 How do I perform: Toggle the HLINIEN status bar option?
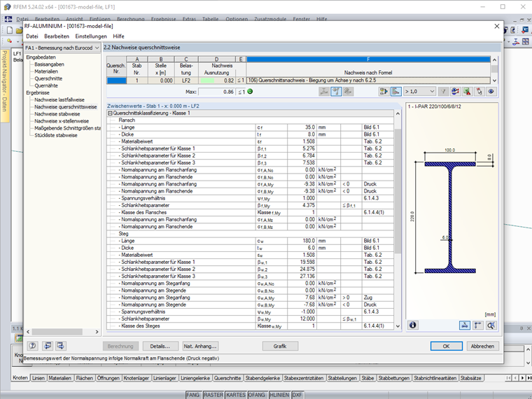click(x=279, y=395)
